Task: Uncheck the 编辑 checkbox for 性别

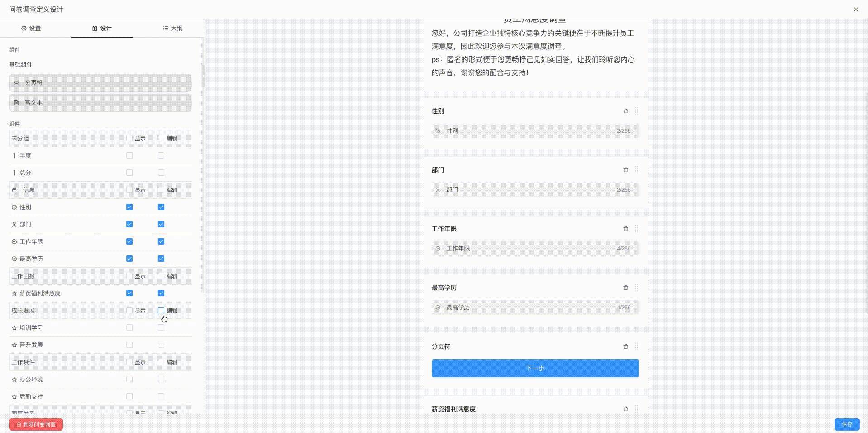Action: (161, 207)
